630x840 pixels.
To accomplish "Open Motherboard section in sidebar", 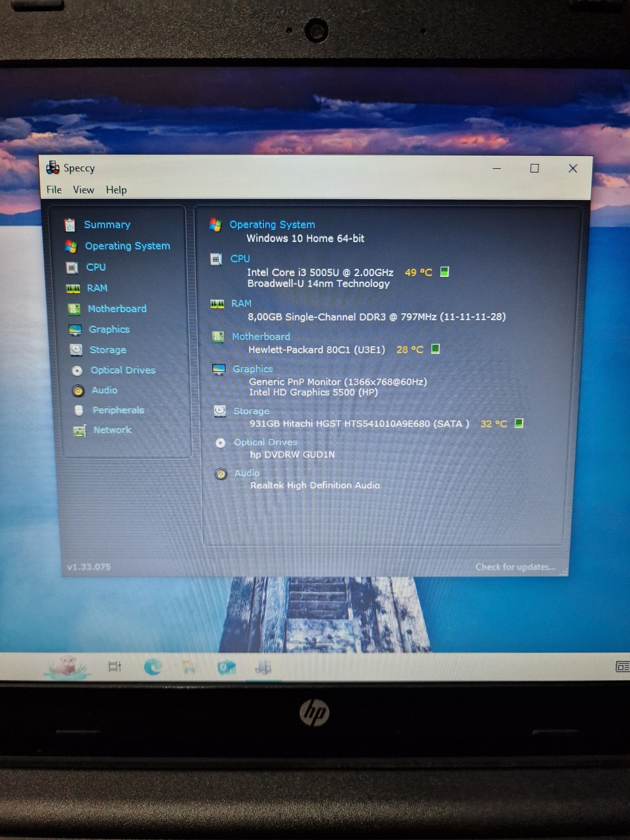I will pyautogui.click(x=117, y=309).
